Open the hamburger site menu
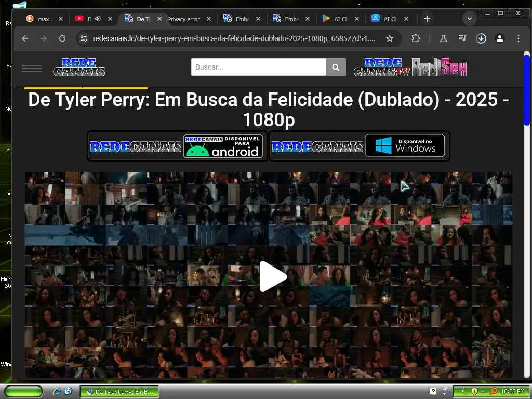 coord(32,68)
